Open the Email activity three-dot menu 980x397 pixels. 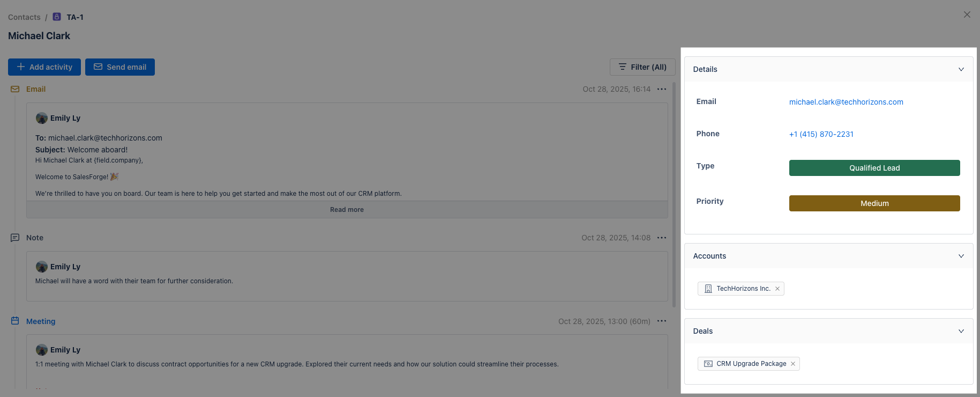662,89
